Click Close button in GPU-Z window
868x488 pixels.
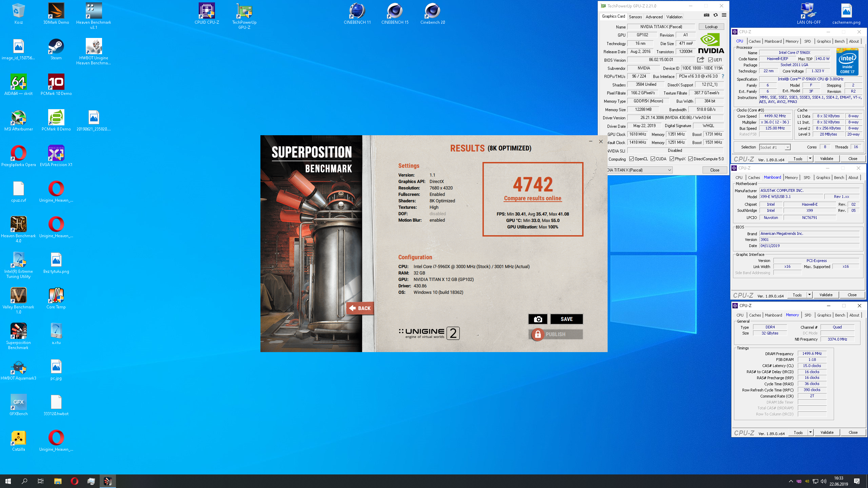[x=714, y=170]
